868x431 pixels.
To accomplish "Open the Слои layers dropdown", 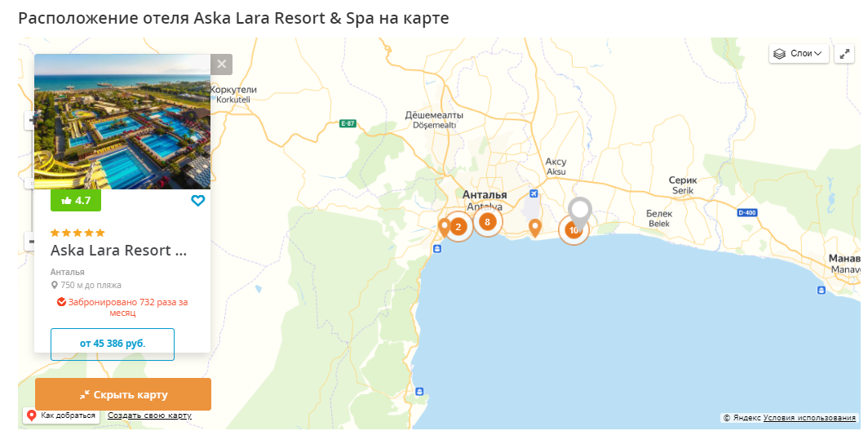I will [x=799, y=54].
